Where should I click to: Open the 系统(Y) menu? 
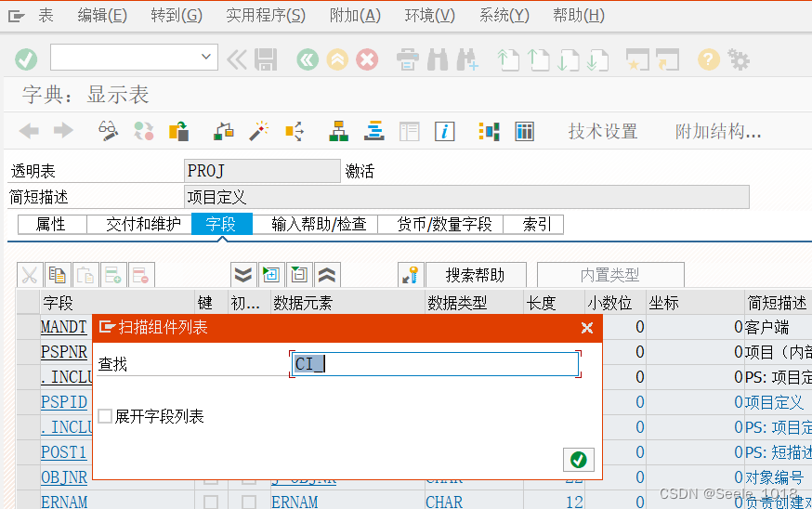pos(504,16)
